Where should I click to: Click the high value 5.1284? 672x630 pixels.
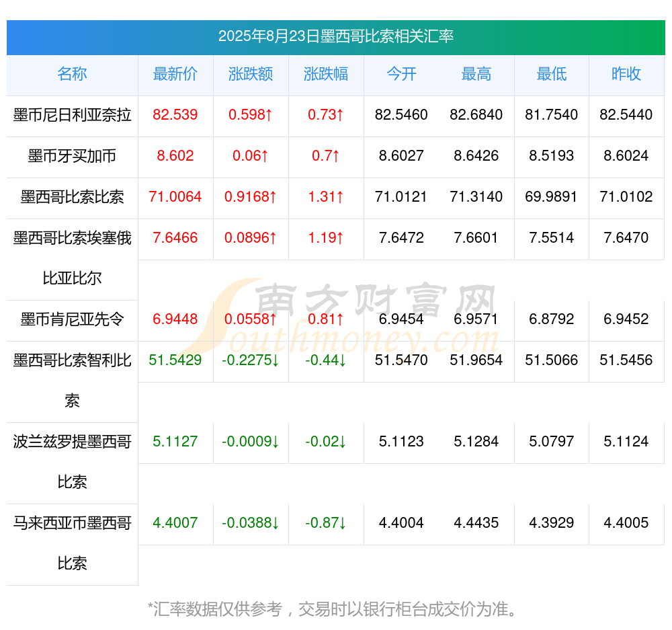476,441
